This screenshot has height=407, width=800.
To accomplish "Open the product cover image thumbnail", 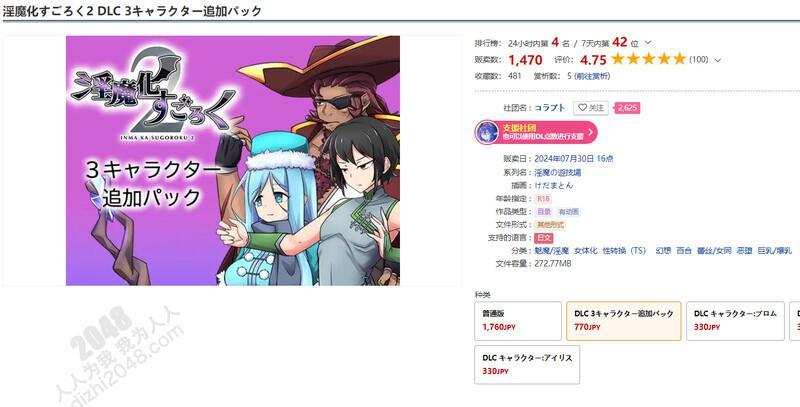I will pos(233,161).
